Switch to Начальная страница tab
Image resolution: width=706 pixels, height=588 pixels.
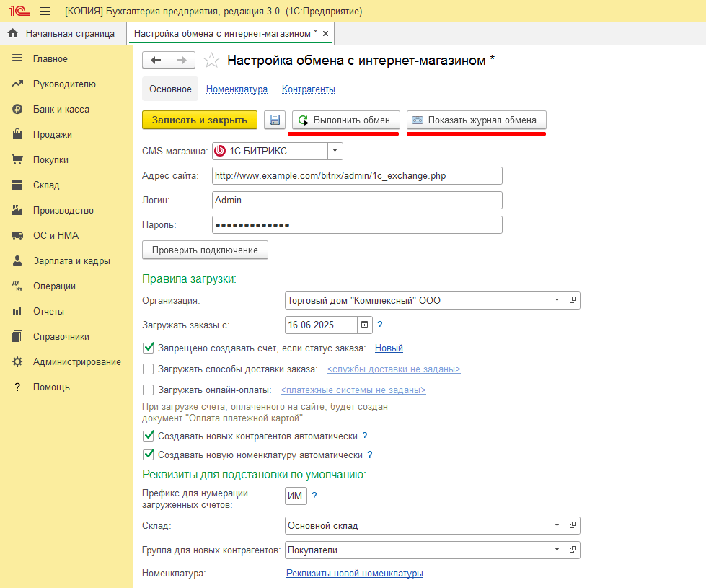click(x=63, y=33)
